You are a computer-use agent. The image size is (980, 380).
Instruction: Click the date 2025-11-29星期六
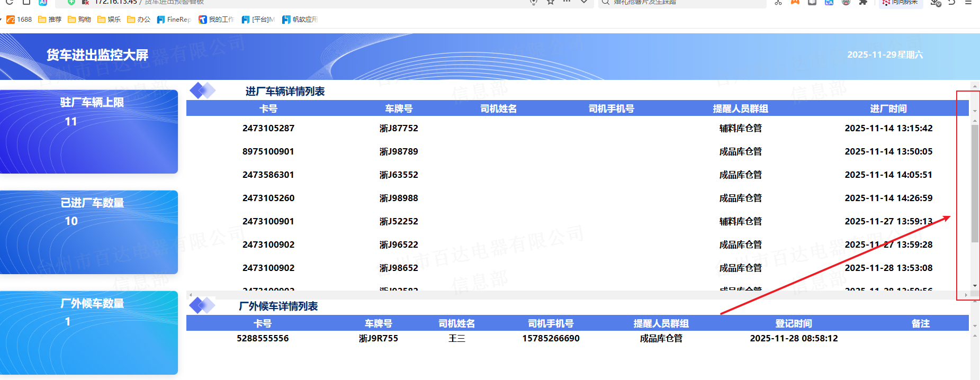885,55
